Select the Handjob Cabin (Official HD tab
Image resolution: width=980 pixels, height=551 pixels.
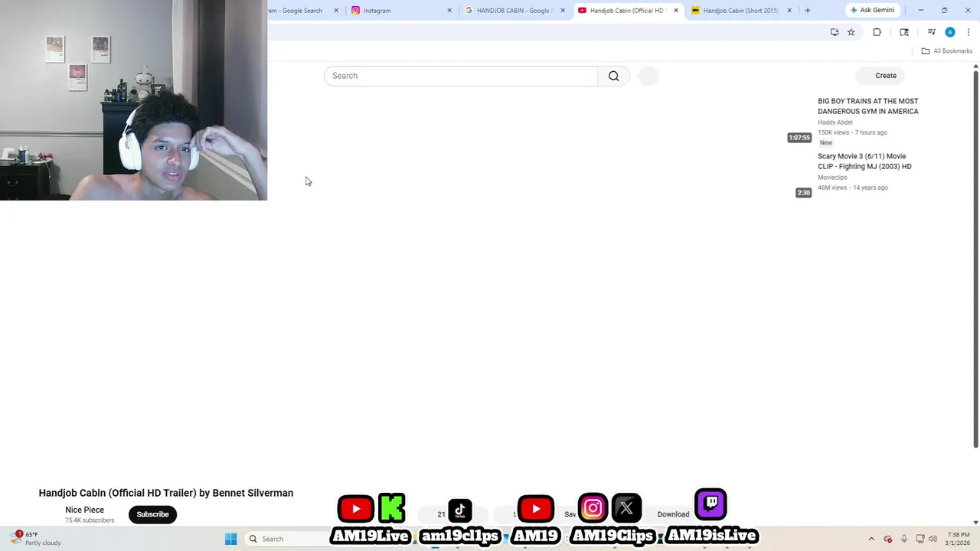[626, 11]
